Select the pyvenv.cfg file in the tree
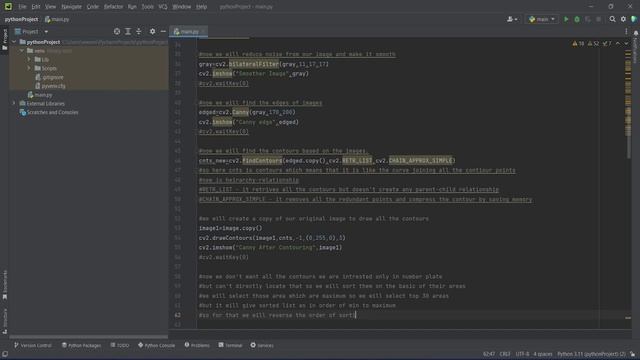This screenshot has width=640, height=360. tap(51, 86)
